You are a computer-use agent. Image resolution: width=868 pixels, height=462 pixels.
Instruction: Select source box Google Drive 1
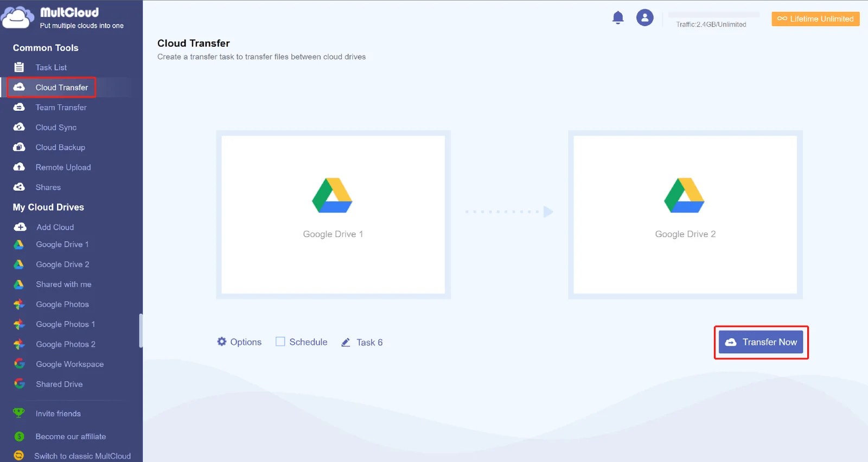[x=333, y=214]
